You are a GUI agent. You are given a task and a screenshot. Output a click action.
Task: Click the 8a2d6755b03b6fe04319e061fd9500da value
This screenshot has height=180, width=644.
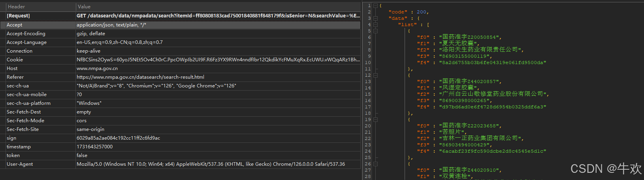[493, 63]
